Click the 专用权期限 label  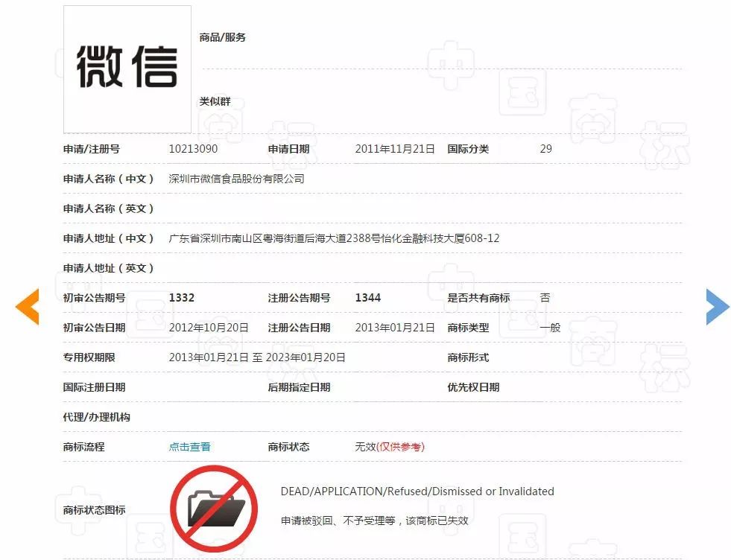coord(89,357)
